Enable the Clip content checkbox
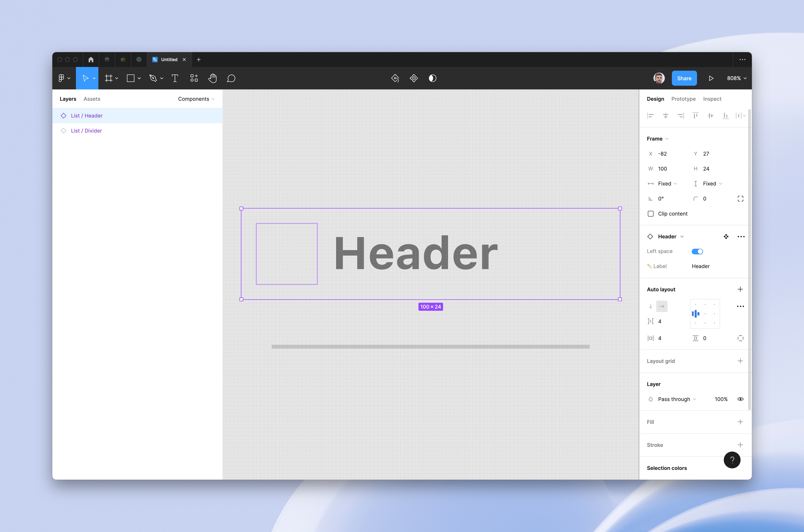The height and width of the screenshot is (532, 804). click(x=650, y=214)
